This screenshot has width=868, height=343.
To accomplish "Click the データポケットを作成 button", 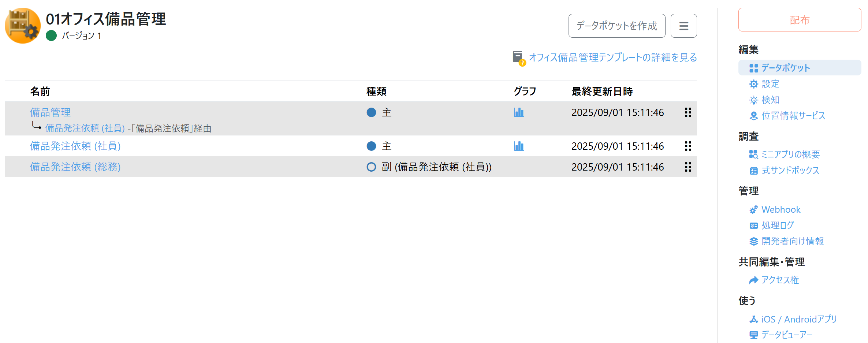I will point(616,26).
